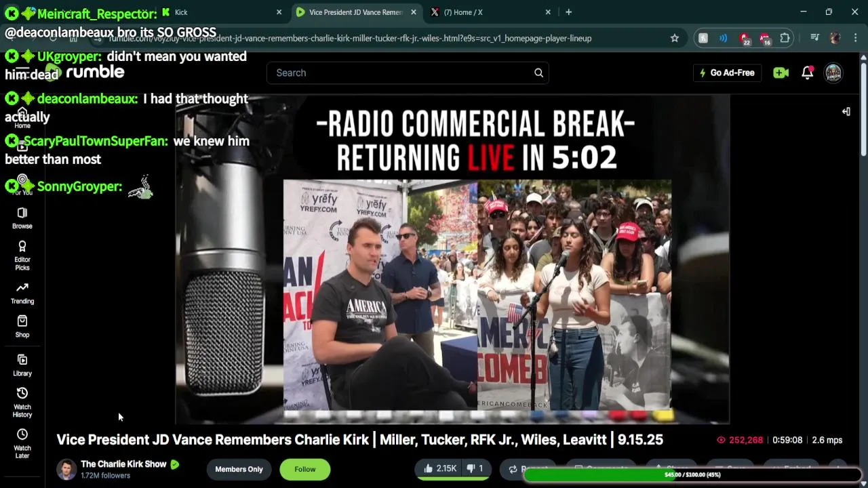Open The Charlie Kirk Show channel link
868x488 pixels.
(x=123, y=464)
